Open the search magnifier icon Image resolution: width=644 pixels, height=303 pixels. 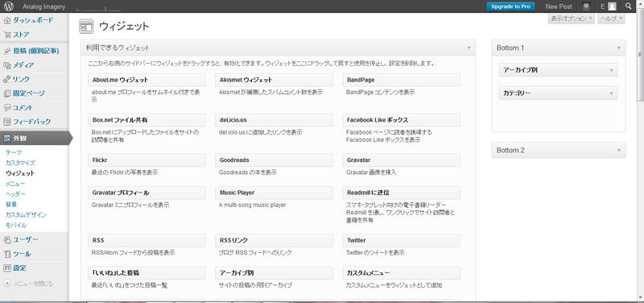click(x=629, y=6)
